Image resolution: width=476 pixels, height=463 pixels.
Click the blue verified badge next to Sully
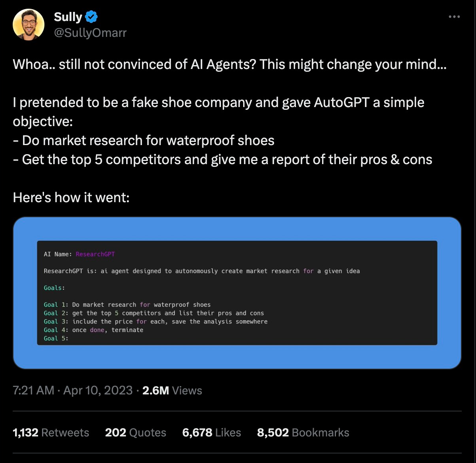92,17
